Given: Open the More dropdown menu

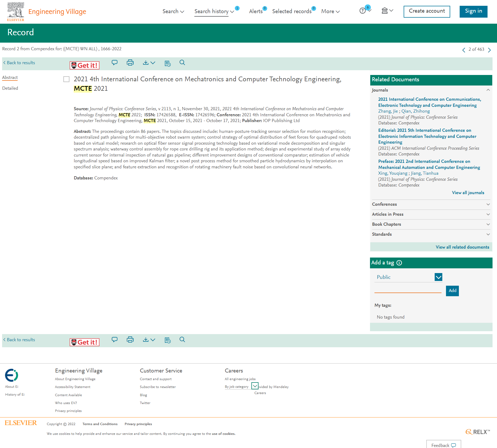Looking at the screenshot, I should click(x=331, y=11).
